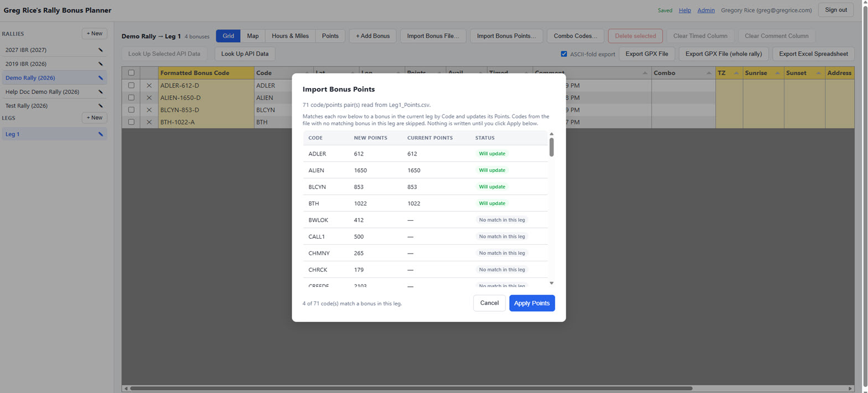This screenshot has height=393, width=868.
Task: Click Look Up Selected API Data button
Action: pyautogui.click(x=164, y=54)
